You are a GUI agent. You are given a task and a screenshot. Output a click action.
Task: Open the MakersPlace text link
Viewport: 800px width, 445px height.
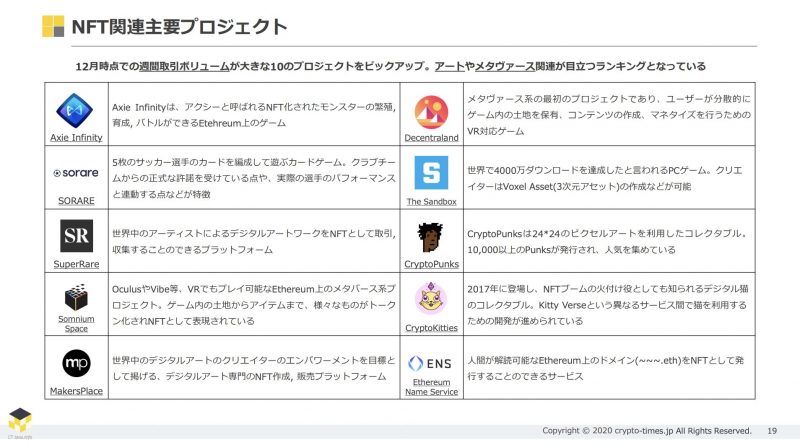click(x=76, y=390)
